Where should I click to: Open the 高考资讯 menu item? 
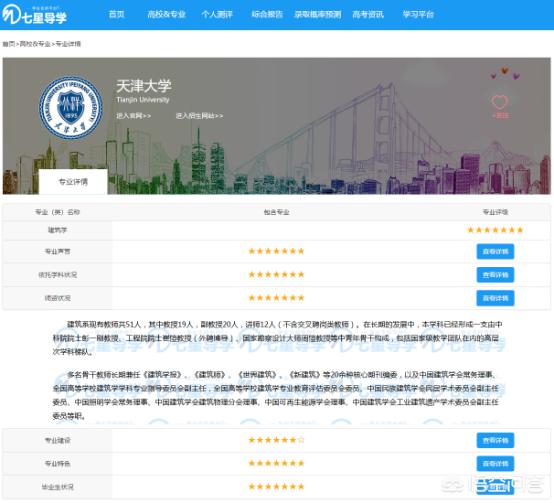(368, 14)
